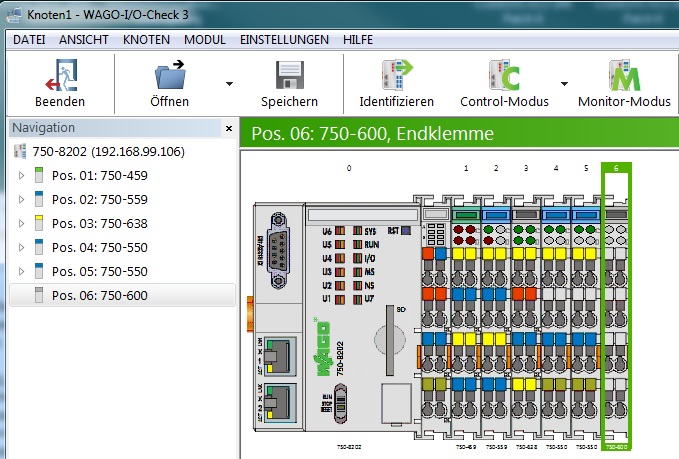
Task: Click the Öffnen folder icon
Action: (x=169, y=76)
